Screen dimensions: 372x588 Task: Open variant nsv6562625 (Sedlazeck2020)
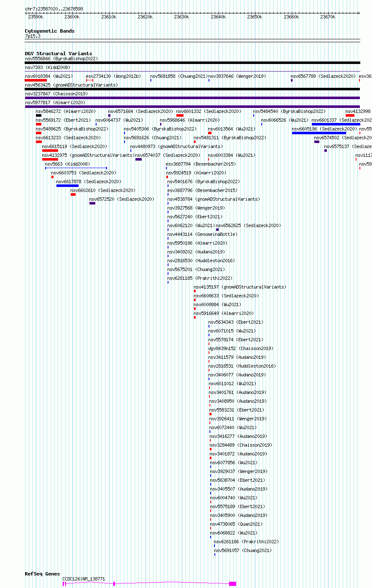(248, 225)
